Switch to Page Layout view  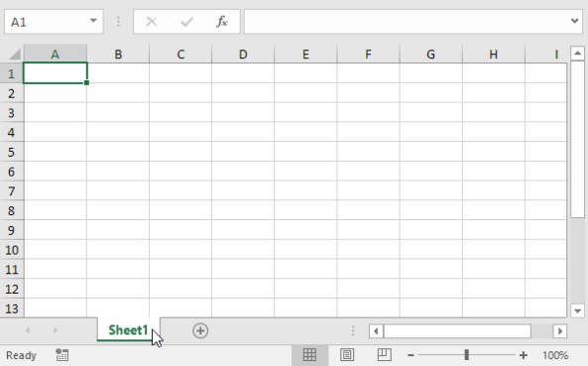pyautogui.click(x=347, y=355)
